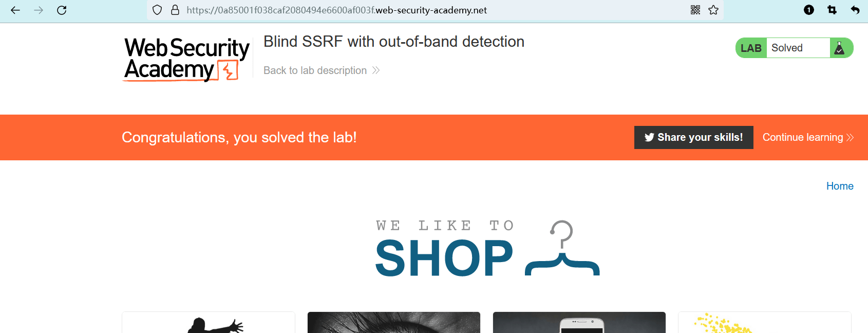Click the curved undo arrow toolbar icon
The width and height of the screenshot is (868, 333).
pyautogui.click(x=855, y=10)
